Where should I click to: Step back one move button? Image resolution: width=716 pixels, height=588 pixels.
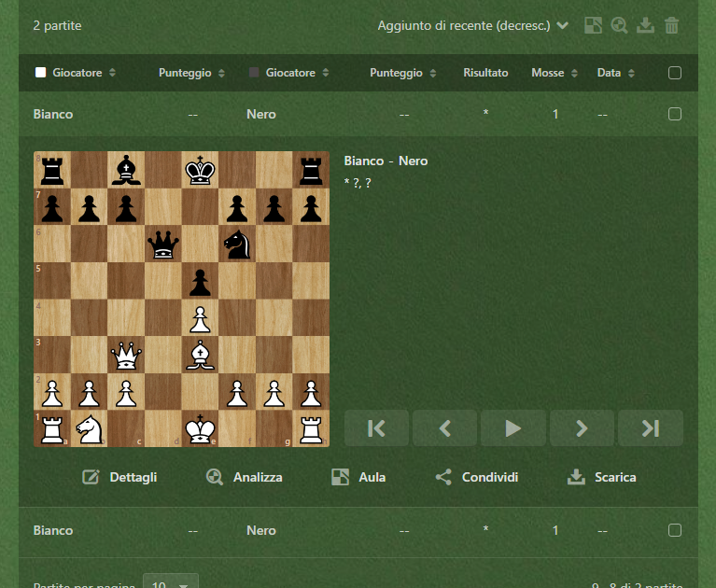(444, 428)
